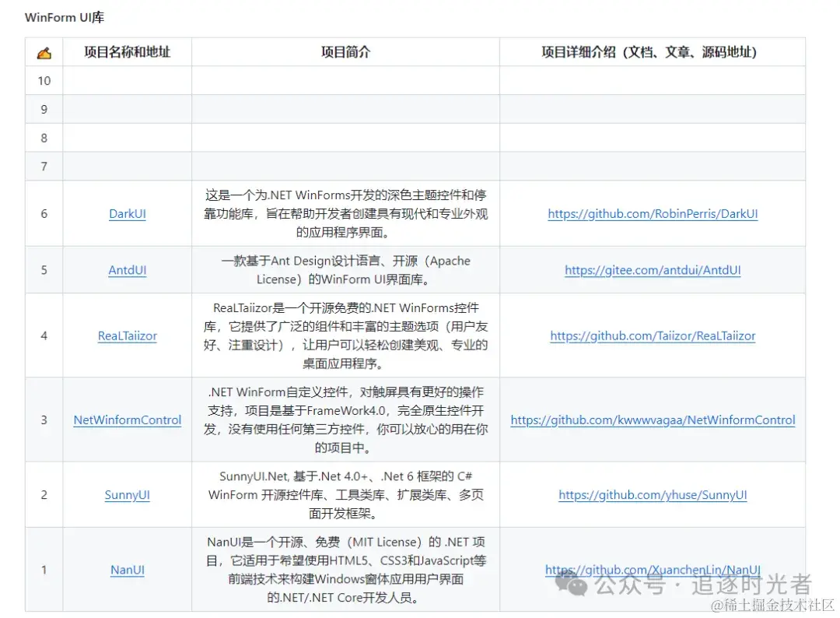
Task: Visit github.com/Taiizor/ReaLTaiizor URL
Action: [x=653, y=336]
